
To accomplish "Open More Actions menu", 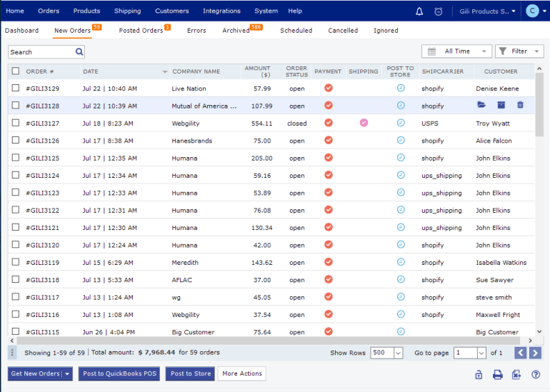I will [242, 373].
